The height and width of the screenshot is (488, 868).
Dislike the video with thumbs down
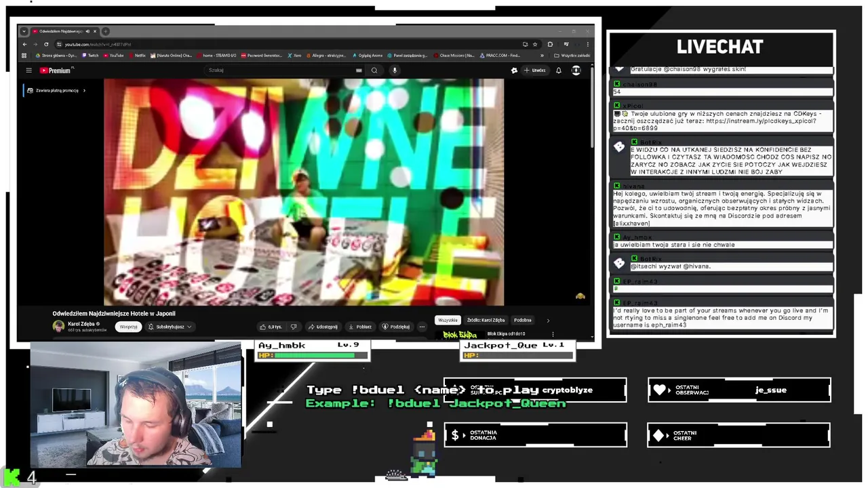pos(294,327)
